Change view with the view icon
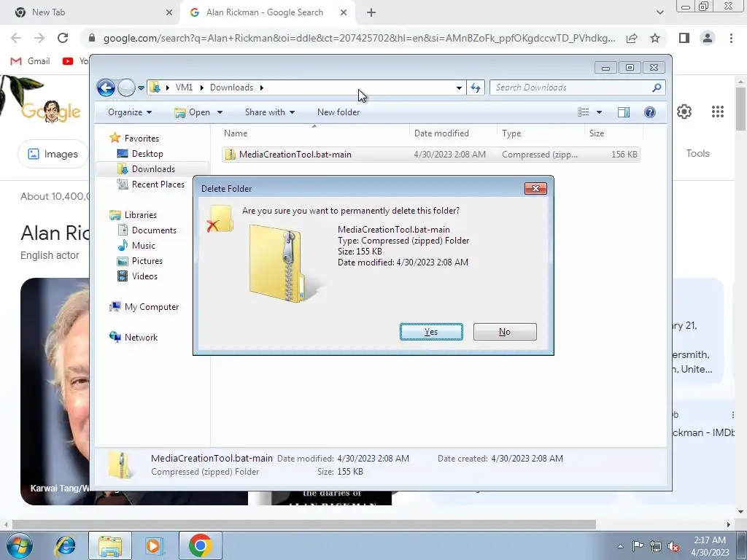 coord(583,112)
